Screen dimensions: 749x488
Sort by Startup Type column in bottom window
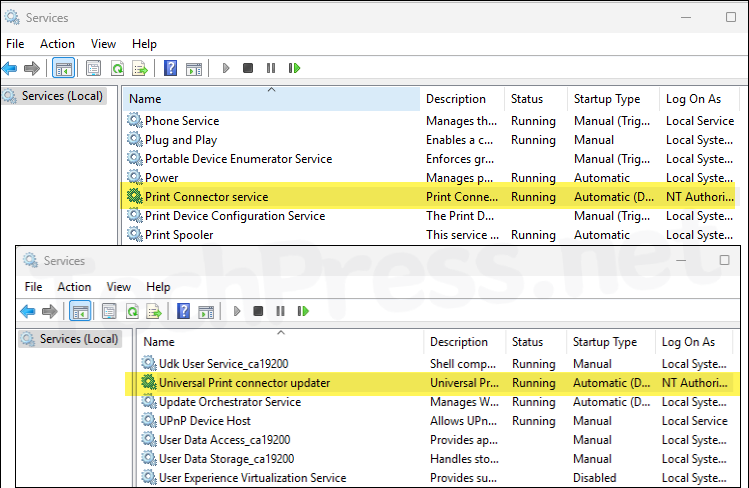point(611,342)
